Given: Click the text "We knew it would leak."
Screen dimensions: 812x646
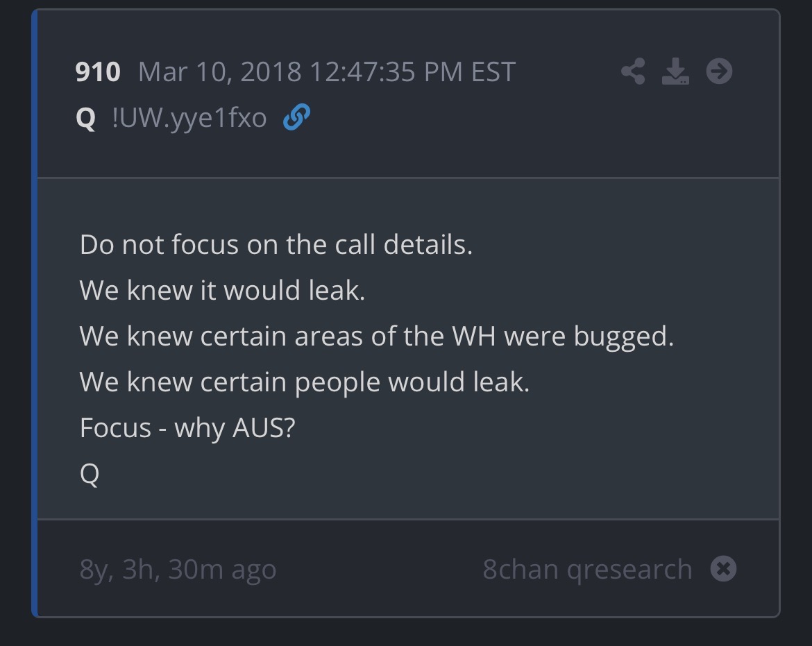Looking at the screenshot, I should pyautogui.click(x=222, y=290).
